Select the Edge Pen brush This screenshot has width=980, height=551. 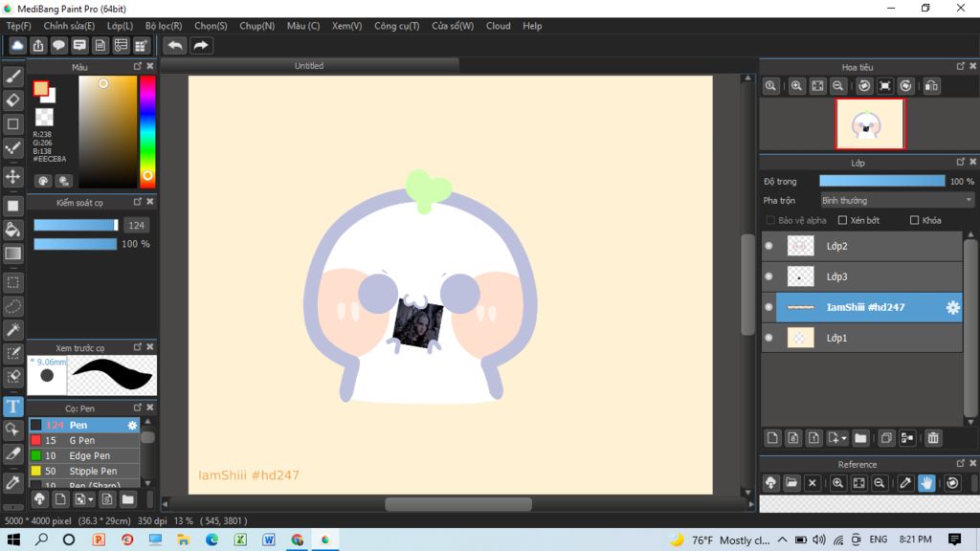click(84, 456)
